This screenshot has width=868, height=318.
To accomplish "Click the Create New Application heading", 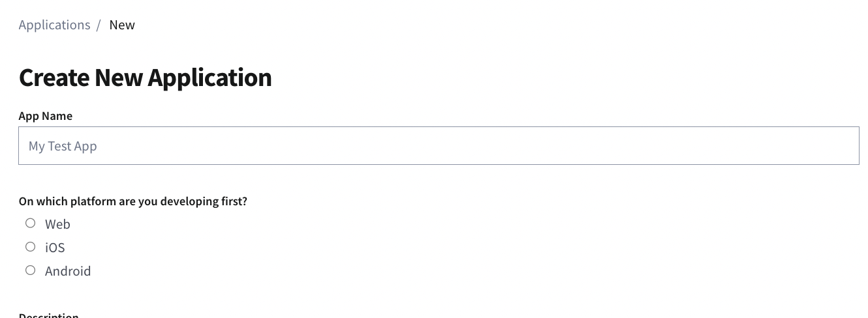I will (145, 78).
